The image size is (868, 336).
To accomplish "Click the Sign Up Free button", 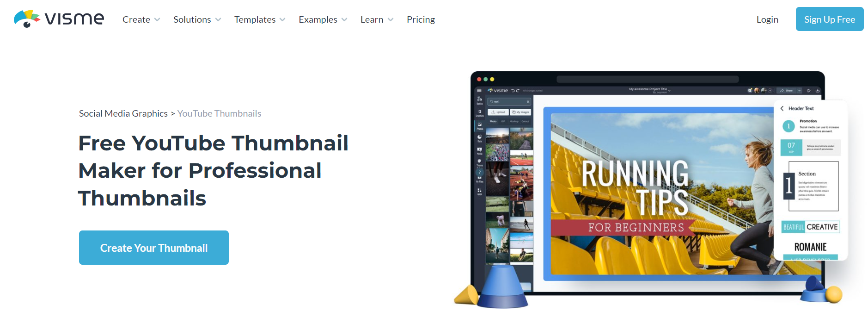I will coord(830,19).
